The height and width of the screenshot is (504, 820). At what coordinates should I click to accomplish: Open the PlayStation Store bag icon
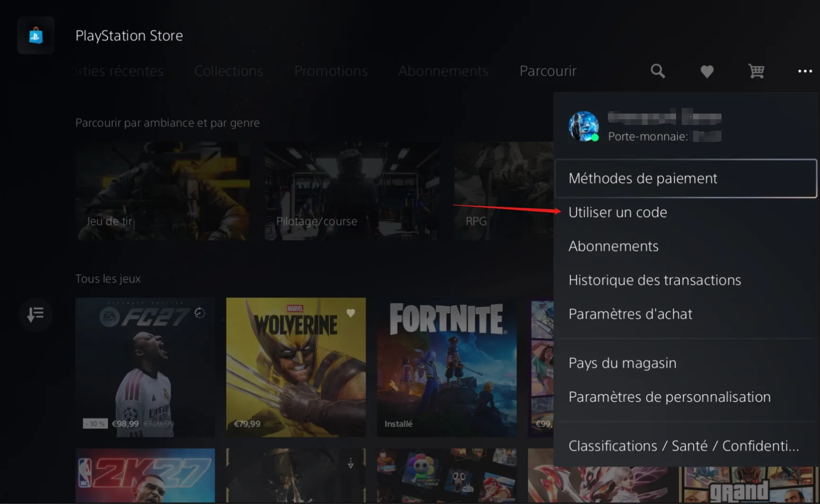click(36, 35)
